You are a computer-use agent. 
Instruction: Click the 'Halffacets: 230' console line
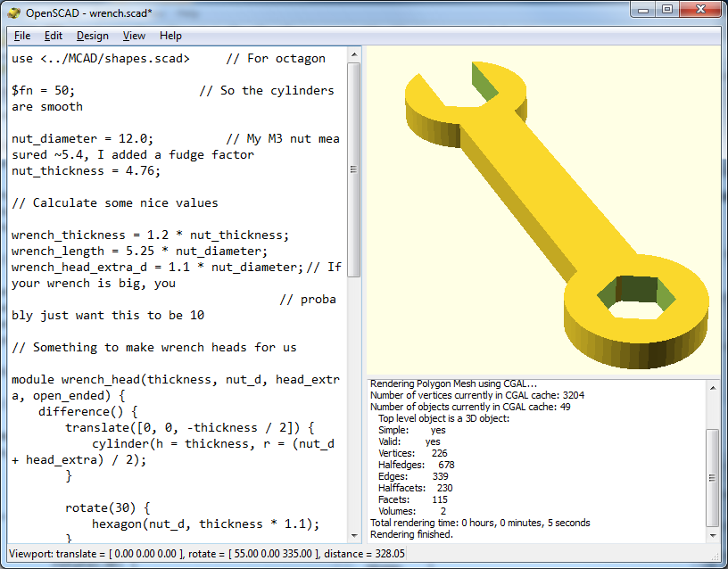[415, 488]
